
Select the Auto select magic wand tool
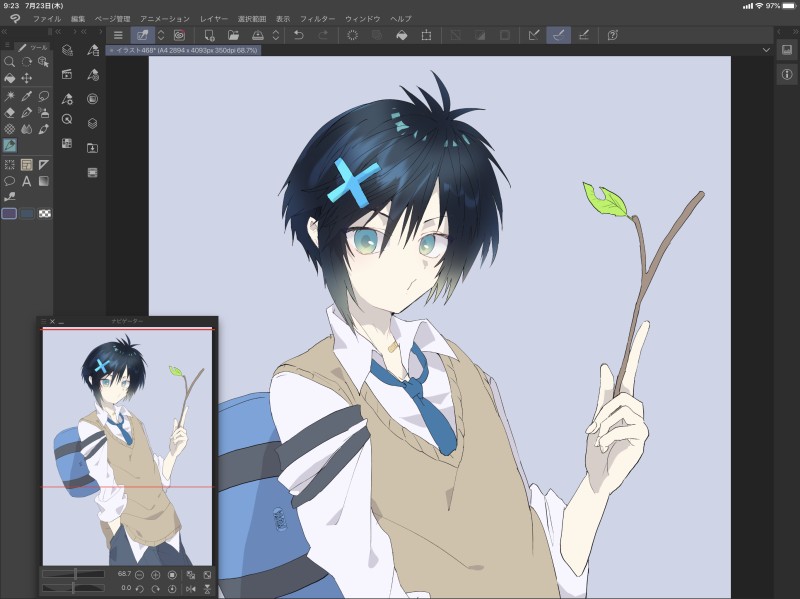9,96
